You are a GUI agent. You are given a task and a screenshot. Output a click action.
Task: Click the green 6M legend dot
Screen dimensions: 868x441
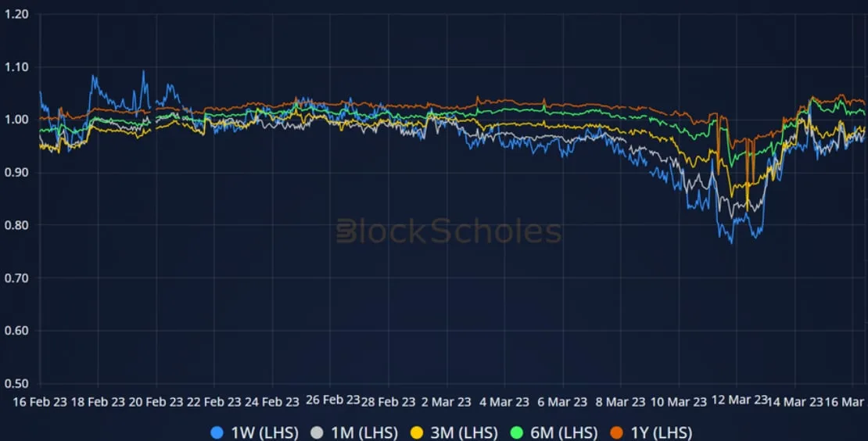pyautogui.click(x=516, y=432)
